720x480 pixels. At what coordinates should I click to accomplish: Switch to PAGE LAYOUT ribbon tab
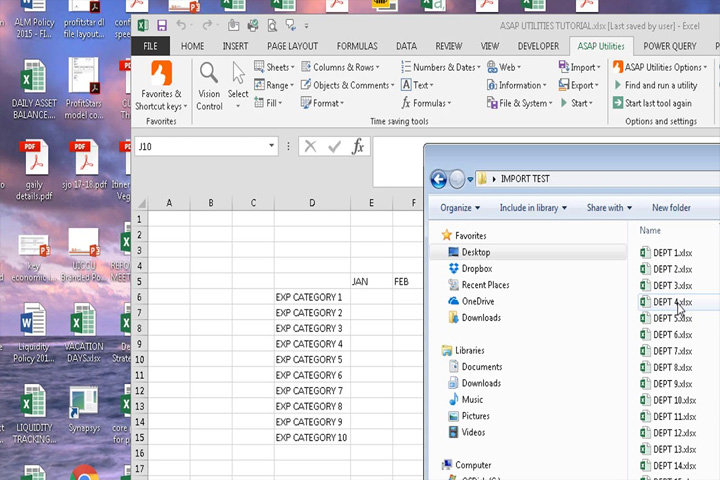point(292,46)
